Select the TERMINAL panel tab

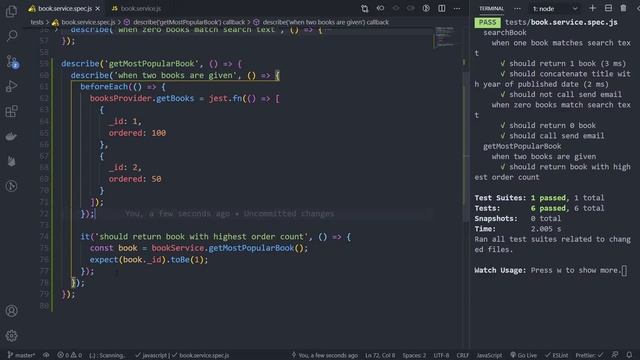tap(491, 9)
